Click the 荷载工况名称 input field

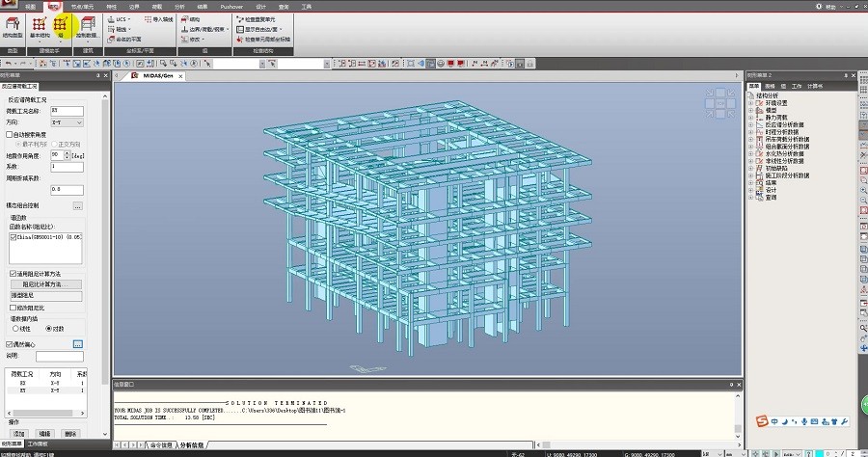click(x=67, y=112)
